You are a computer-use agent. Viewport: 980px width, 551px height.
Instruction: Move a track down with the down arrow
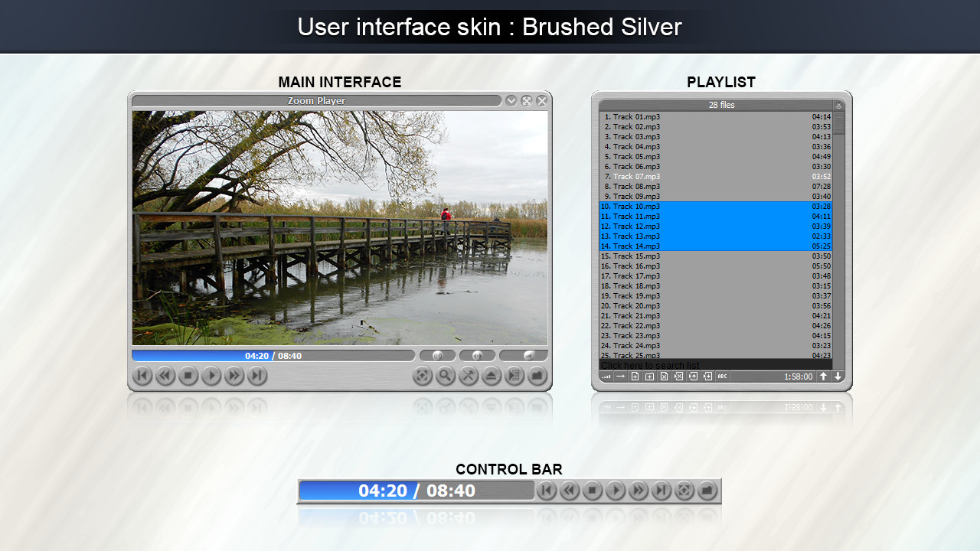[837, 376]
